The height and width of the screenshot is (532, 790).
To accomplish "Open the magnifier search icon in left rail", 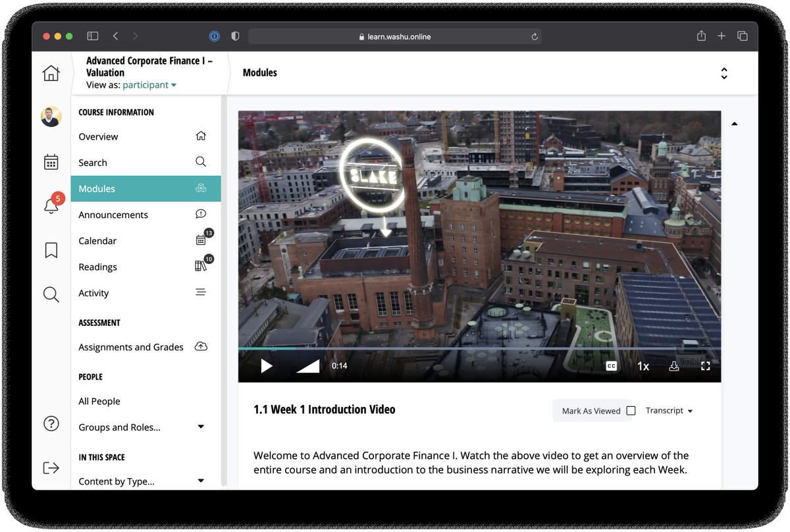I will (51, 294).
